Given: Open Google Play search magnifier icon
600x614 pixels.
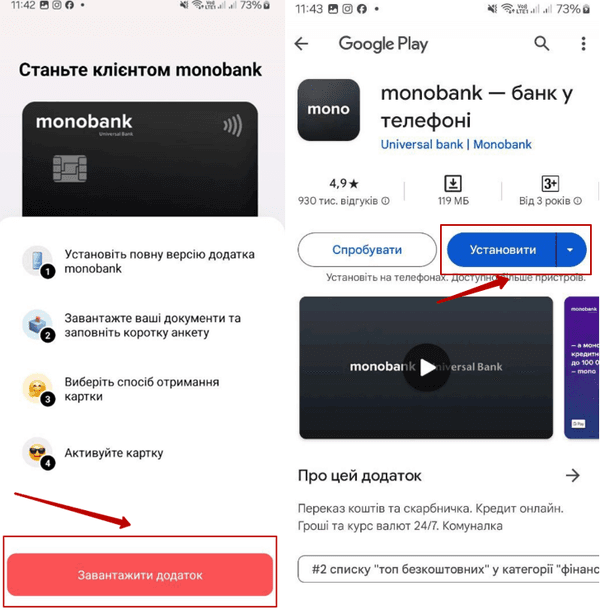Looking at the screenshot, I should coord(542,43).
